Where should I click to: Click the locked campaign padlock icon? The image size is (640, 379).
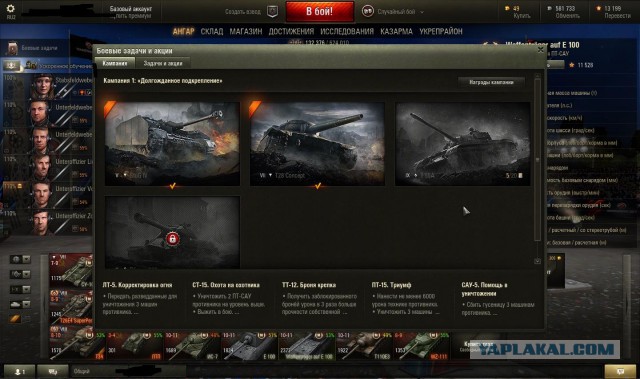(172, 239)
